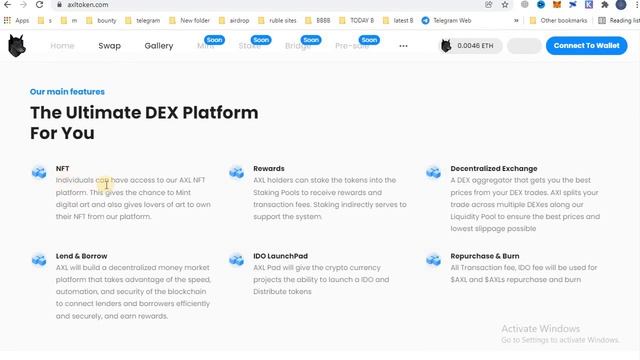Image resolution: width=640 pixels, height=360 pixels.
Task: Click the Rewards feature cube icon
Action: pyautogui.click(x=236, y=172)
